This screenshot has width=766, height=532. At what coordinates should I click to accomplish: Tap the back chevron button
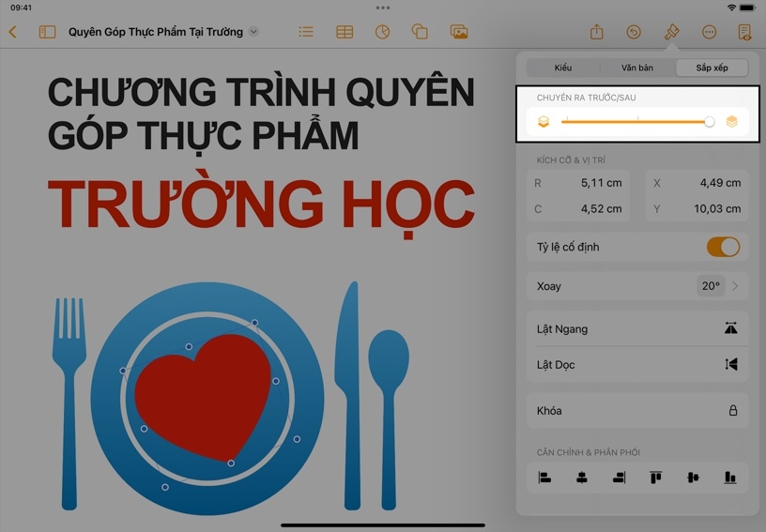[13, 32]
